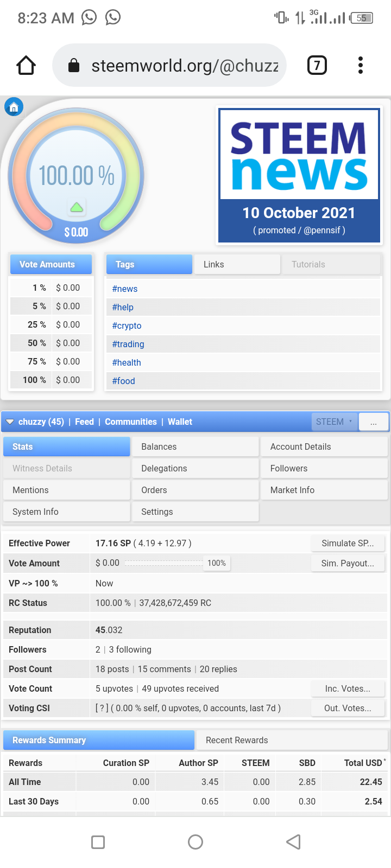
Task: Tap the padlock site security icon
Action: 74,66
